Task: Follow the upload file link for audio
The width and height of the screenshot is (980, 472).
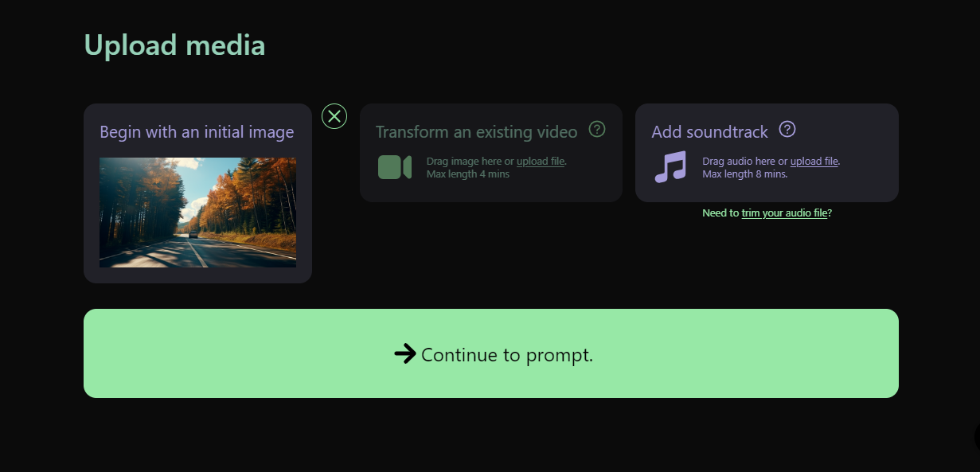Action: click(814, 161)
